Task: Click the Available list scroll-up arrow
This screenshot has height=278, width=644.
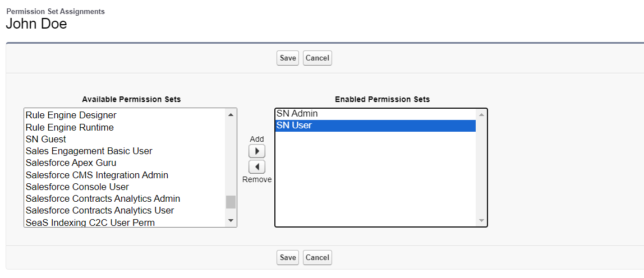Action: [x=231, y=114]
